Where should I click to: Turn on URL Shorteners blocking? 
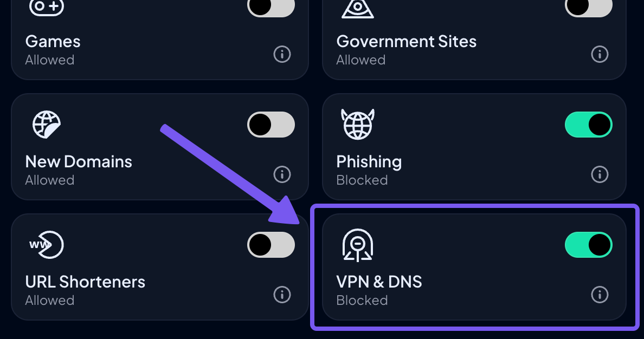[x=271, y=244]
